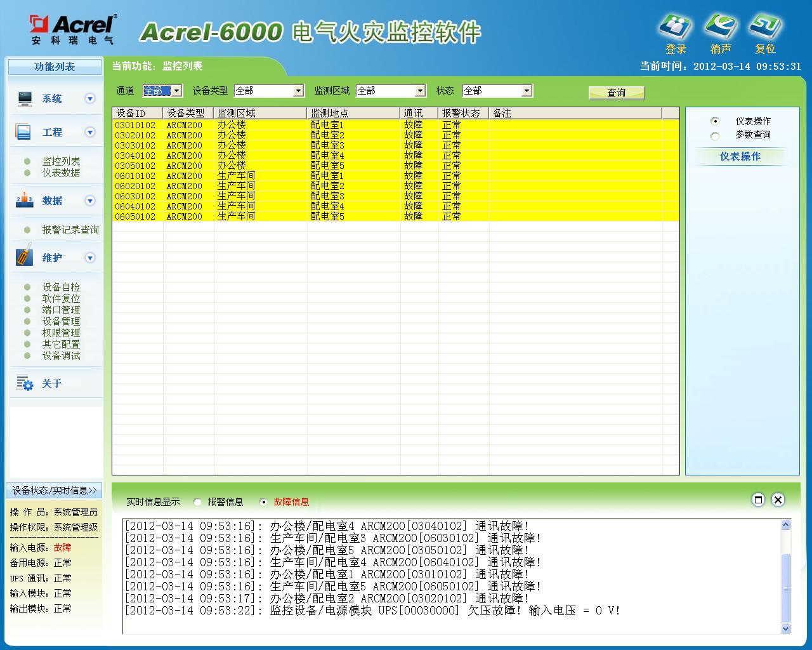Viewport: 812px width, 650px height.
Task: Select the 仪表操作 radio button
Action: 715,121
